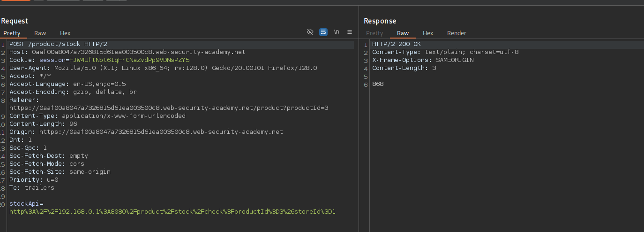This screenshot has height=232, width=644.
Task: Click the Referer URL in the request
Action: tap(169, 108)
